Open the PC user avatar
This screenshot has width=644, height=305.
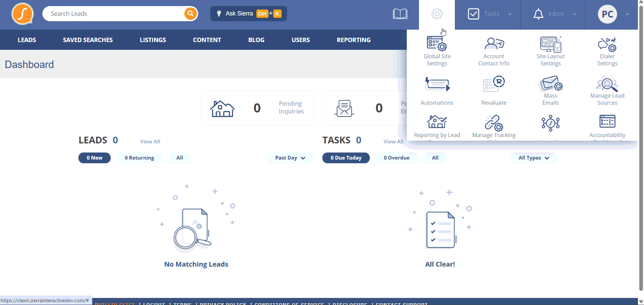[x=607, y=14]
